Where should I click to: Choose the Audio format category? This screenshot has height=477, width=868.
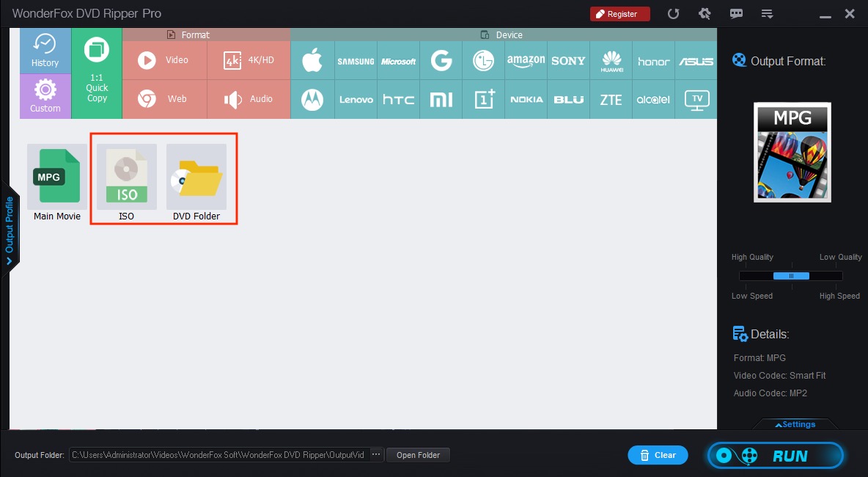[249, 98]
